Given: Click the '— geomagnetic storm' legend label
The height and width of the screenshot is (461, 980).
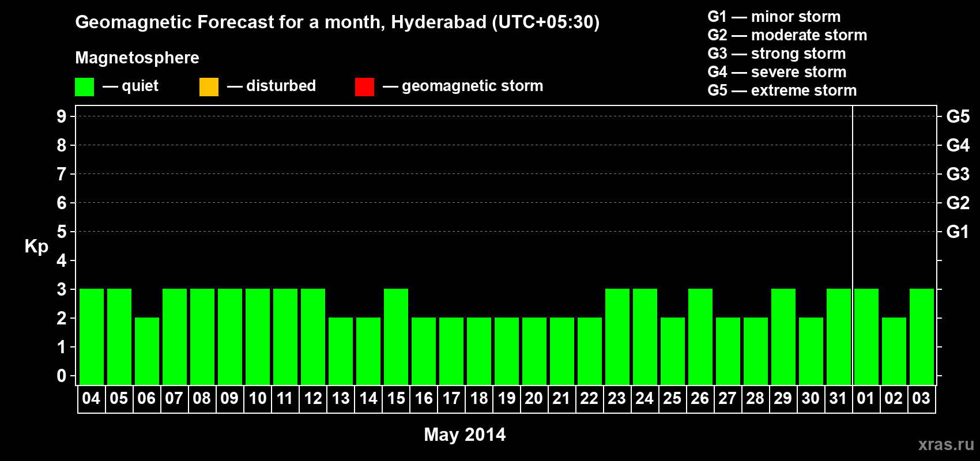Looking at the screenshot, I should [x=463, y=86].
